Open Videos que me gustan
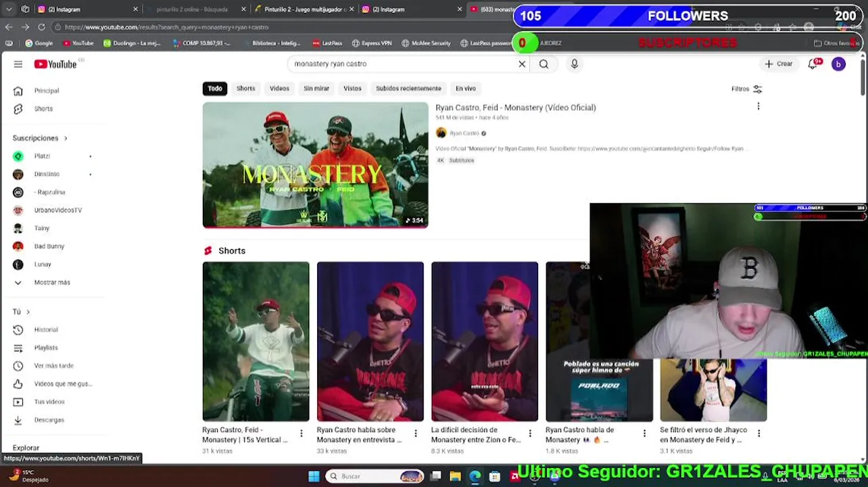This screenshot has height=487, width=868. [x=63, y=384]
